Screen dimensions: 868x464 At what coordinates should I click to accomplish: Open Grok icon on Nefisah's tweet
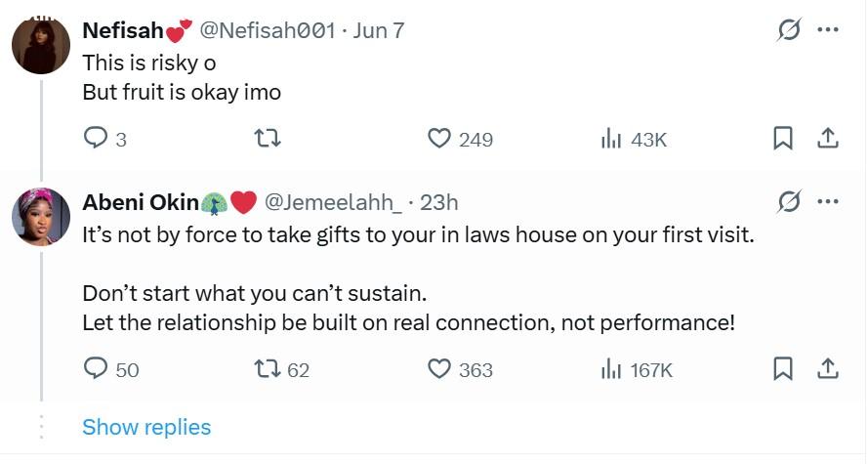[x=788, y=29]
